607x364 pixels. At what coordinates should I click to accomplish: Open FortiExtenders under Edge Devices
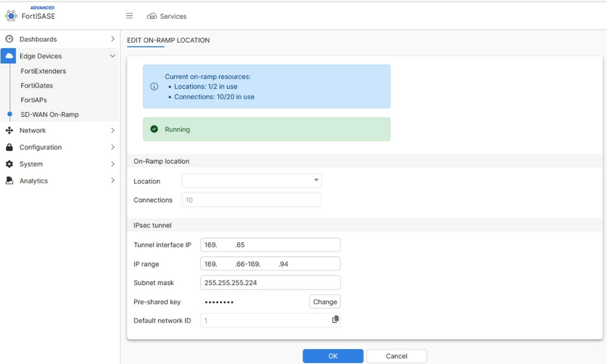pyautogui.click(x=43, y=71)
